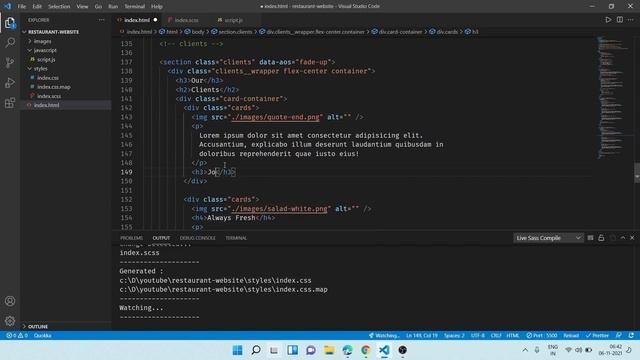The height and width of the screenshot is (360, 640).
Task: Open Windows Start menu
Action: [237, 350]
